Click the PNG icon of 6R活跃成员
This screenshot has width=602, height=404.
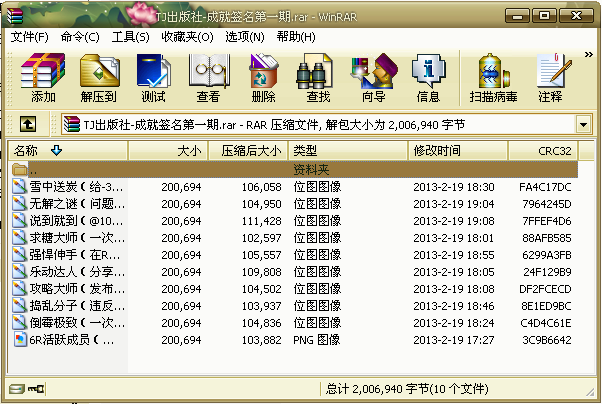pyautogui.click(x=20, y=340)
